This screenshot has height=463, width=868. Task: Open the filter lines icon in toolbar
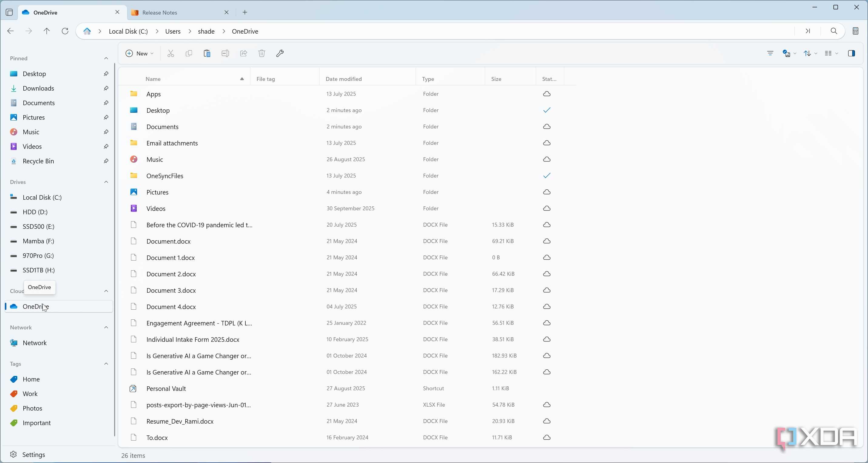(770, 53)
